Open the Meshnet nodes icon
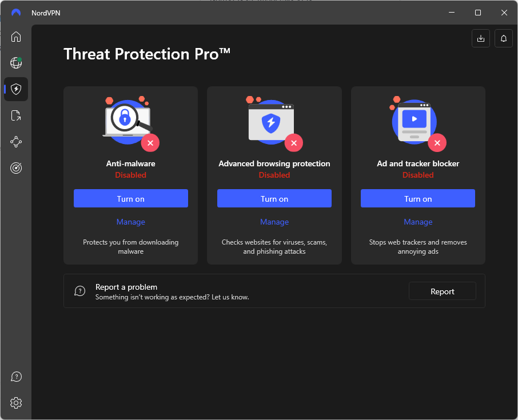Image resolution: width=518 pixels, height=420 pixels. (x=16, y=142)
